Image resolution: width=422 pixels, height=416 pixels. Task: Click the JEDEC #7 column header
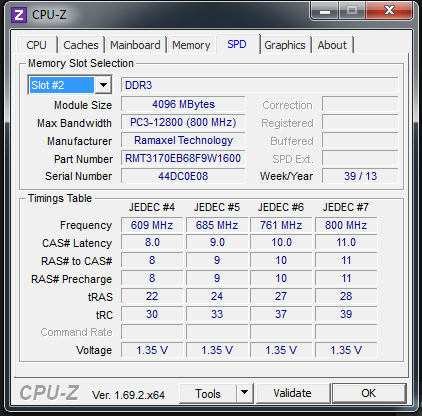pyautogui.click(x=346, y=207)
